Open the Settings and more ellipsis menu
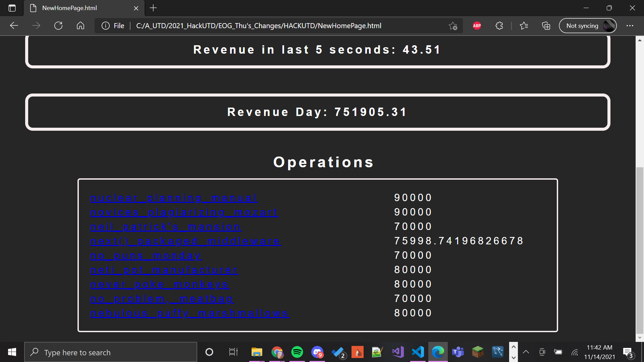 (x=630, y=26)
